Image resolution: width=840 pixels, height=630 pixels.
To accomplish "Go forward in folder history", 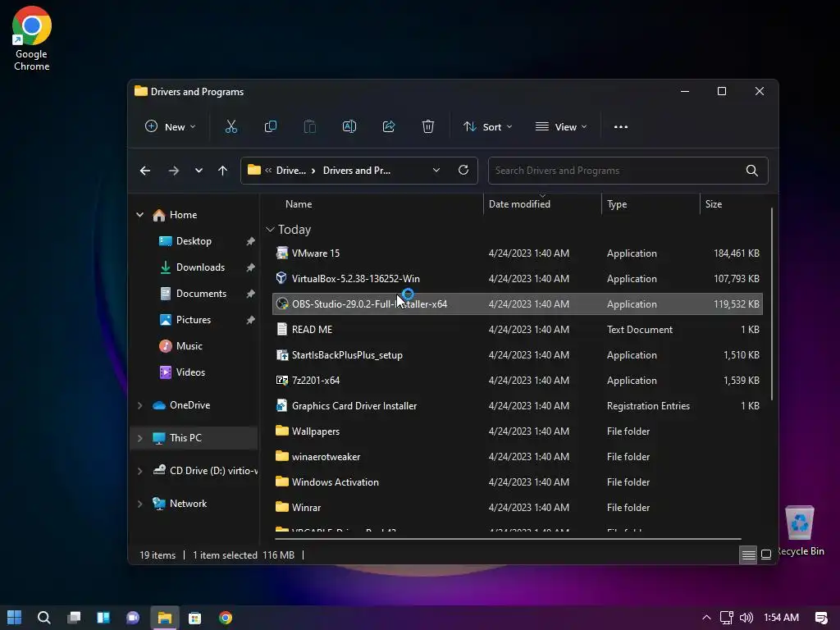I will pos(174,171).
